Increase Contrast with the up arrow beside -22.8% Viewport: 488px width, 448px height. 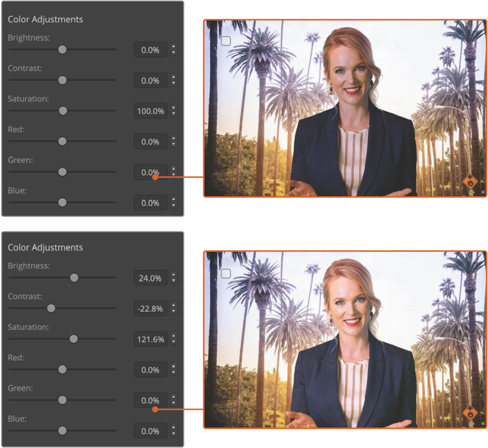pos(173,305)
